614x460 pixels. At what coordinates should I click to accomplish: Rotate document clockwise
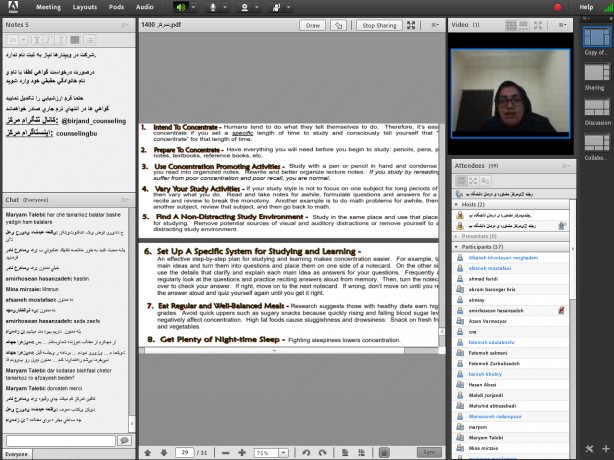322,453
